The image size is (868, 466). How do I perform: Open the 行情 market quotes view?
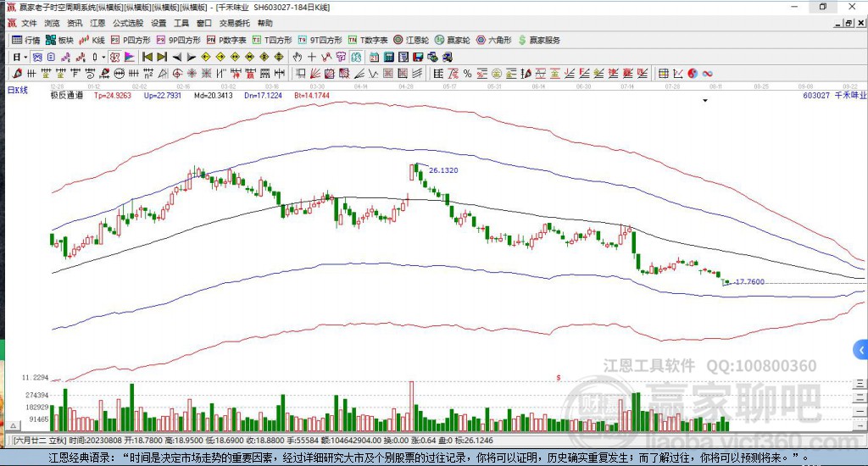[25, 40]
